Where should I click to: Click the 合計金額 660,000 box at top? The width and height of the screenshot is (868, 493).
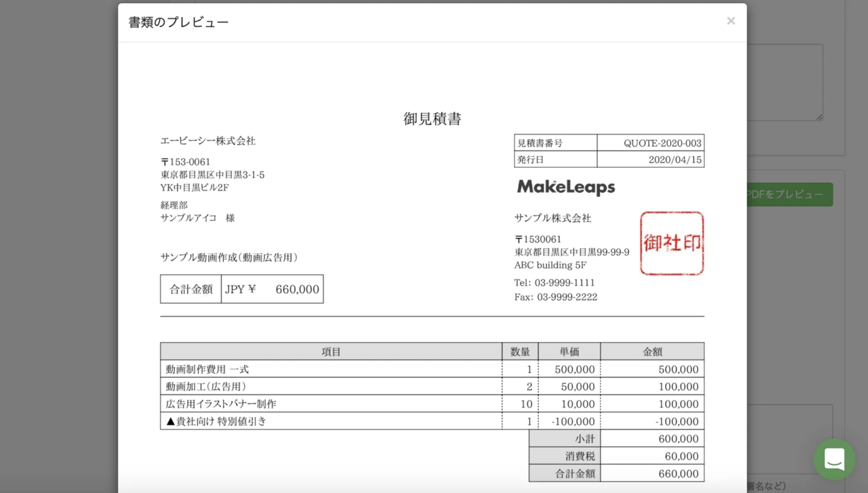pos(242,289)
